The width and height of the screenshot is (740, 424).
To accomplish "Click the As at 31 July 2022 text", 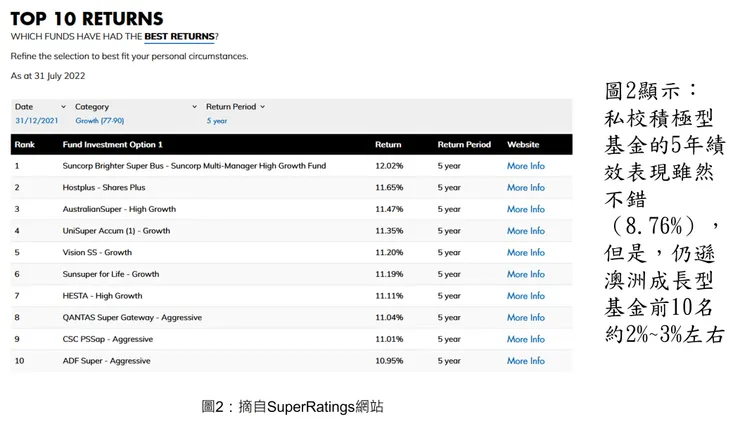I will point(48,76).
